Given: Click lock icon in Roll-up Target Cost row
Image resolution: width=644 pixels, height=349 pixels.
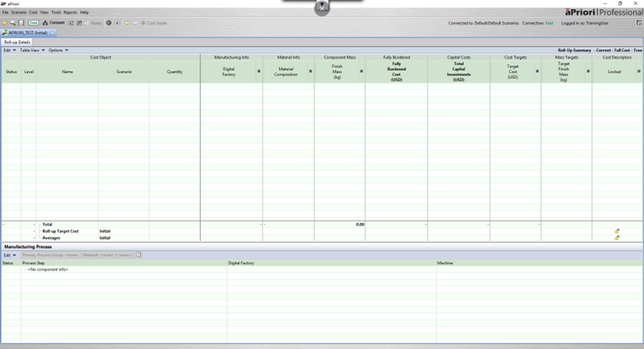Looking at the screenshot, I should [617, 231].
